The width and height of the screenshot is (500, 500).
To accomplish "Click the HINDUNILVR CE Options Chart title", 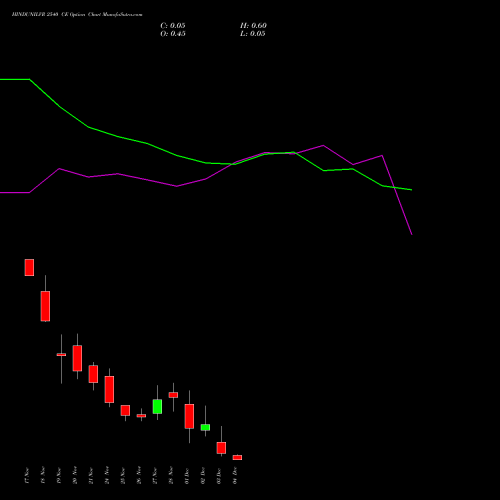I will tap(77, 14).
